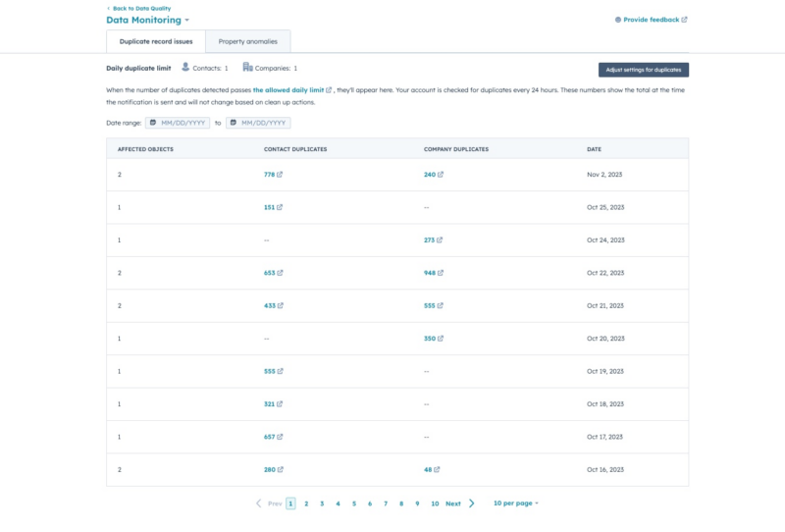785x532 pixels.
Task: Open company duplicates count 350
Action: coord(430,338)
